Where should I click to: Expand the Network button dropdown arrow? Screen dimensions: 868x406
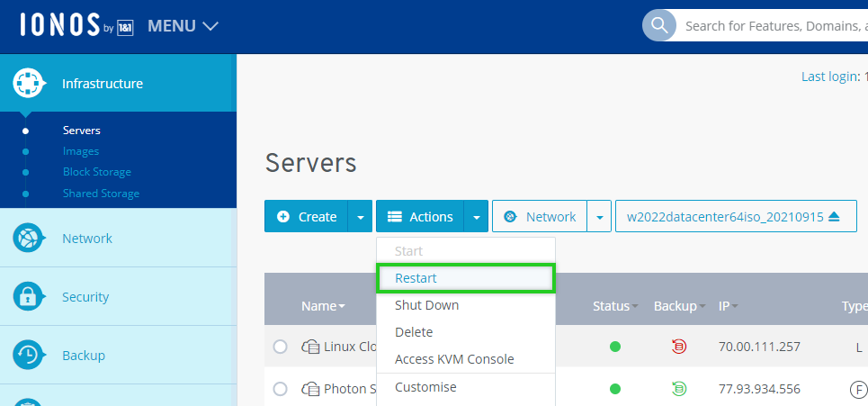599,217
